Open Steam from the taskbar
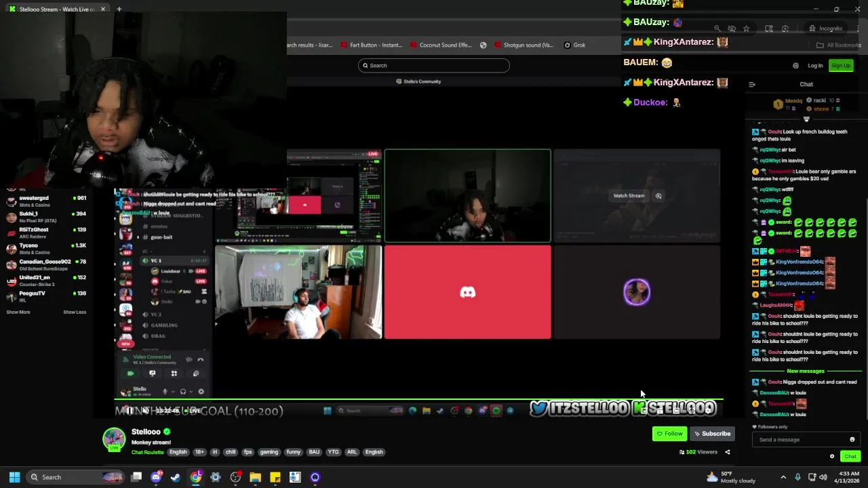Viewport: 868px width, 488px height. coord(176,477)
